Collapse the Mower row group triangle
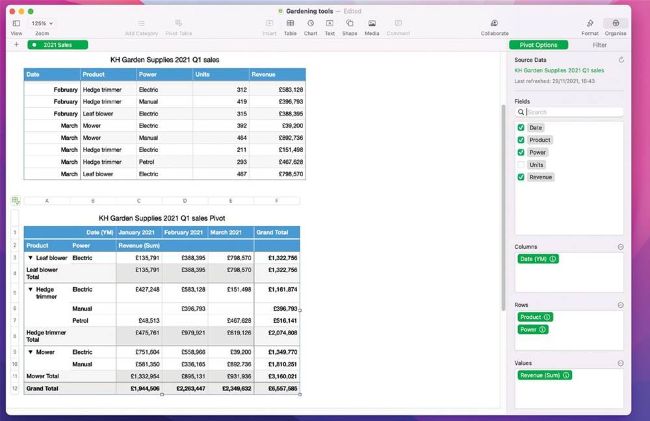The width and height of the screenshot is (650, 421). click(x=30, y=352)
